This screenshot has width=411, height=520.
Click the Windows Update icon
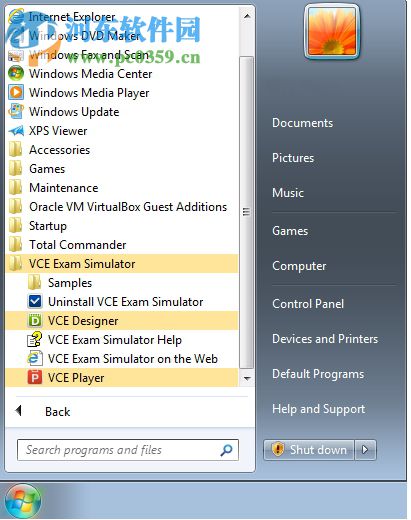pos(16,111)
